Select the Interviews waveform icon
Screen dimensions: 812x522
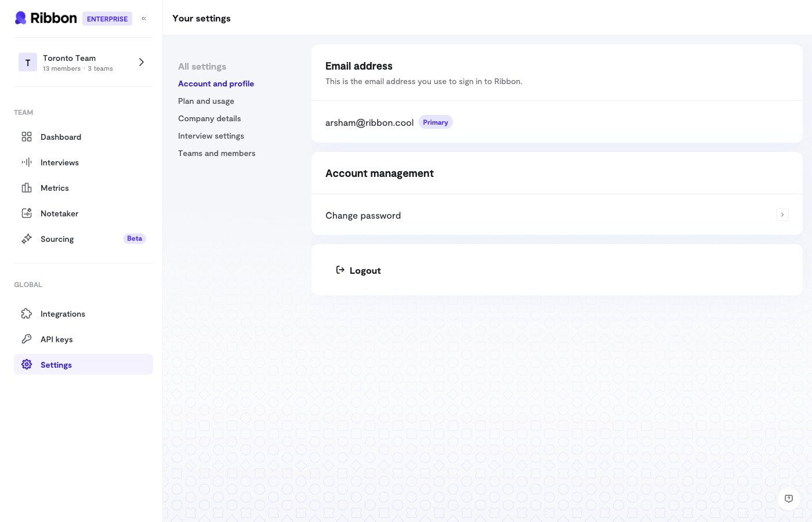27,162
